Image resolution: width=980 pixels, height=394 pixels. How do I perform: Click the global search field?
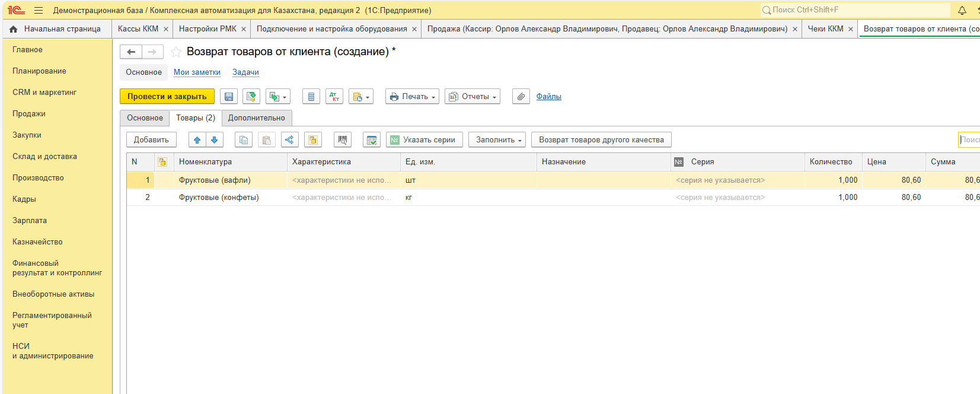(x=855, y=10)
